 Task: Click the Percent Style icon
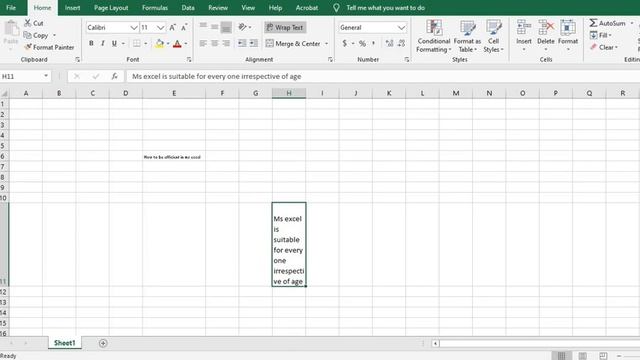click(x=362, y=43)
